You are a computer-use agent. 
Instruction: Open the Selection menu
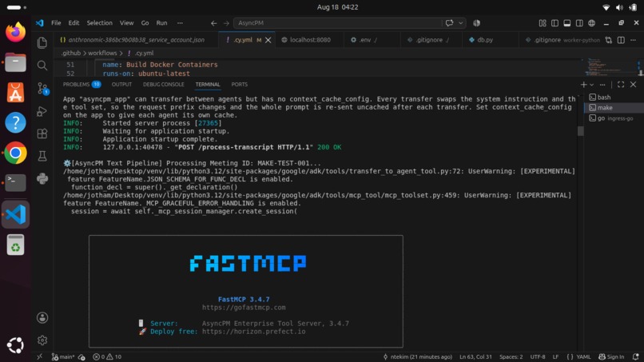(x=99, y=23)
